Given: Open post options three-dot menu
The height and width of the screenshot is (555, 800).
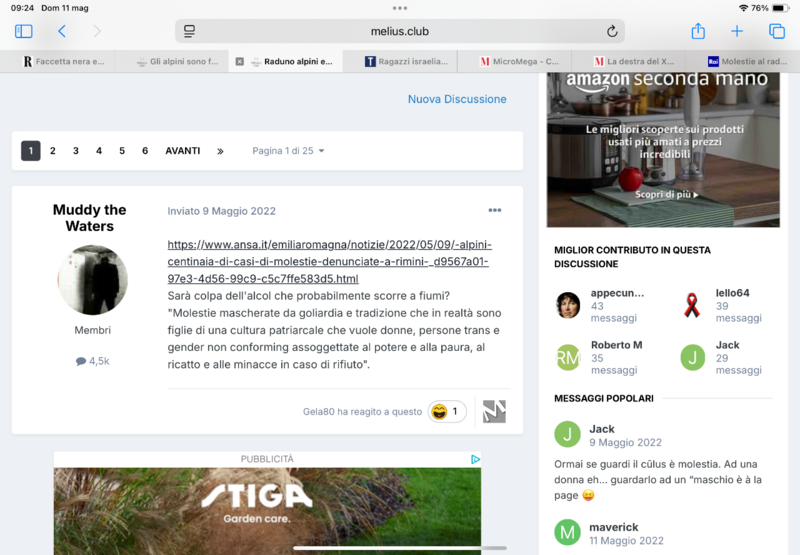Looking at the screenshot, I should pyautogui.click(x=494, y=210).
